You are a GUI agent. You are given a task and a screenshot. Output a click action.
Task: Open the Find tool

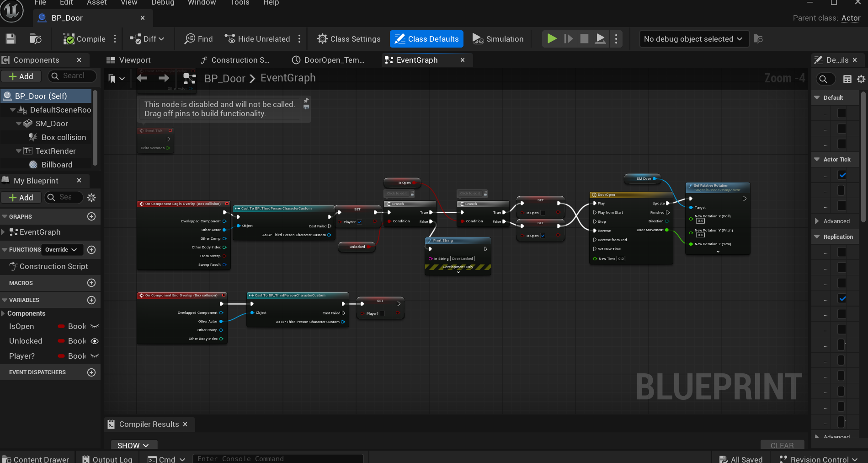(199, 39)
